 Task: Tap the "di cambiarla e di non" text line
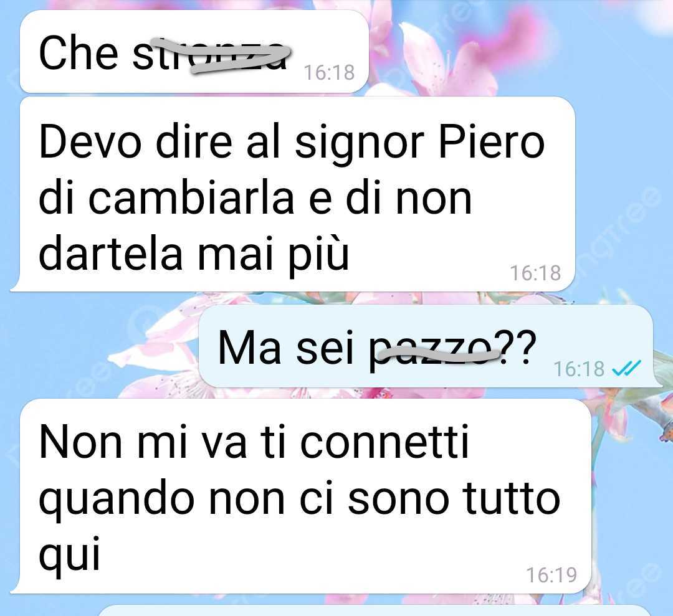point(255,199)
